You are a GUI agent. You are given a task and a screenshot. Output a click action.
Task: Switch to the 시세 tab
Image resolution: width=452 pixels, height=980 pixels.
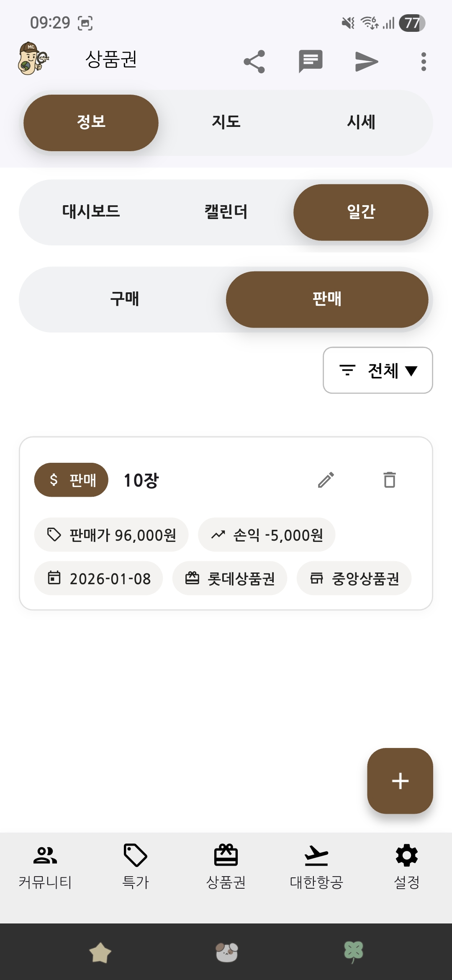point(361,122)
